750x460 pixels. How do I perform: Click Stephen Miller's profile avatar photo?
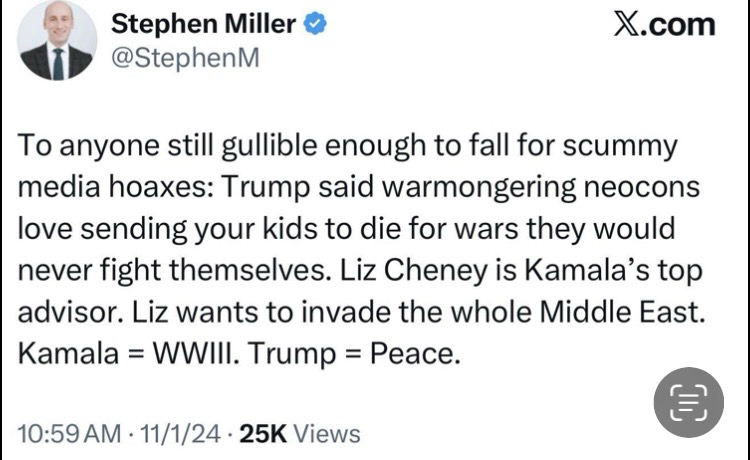coord(59,41)
